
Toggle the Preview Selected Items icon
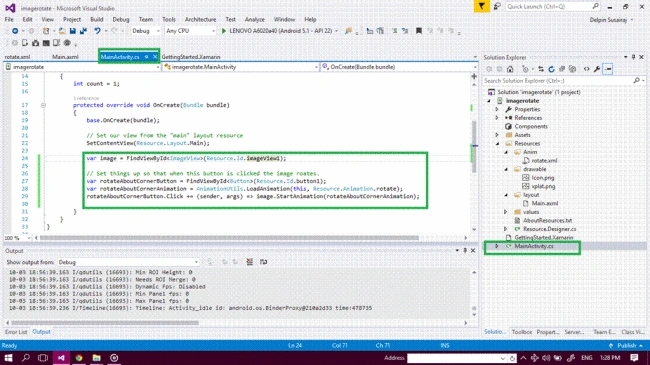click(608, 69)
